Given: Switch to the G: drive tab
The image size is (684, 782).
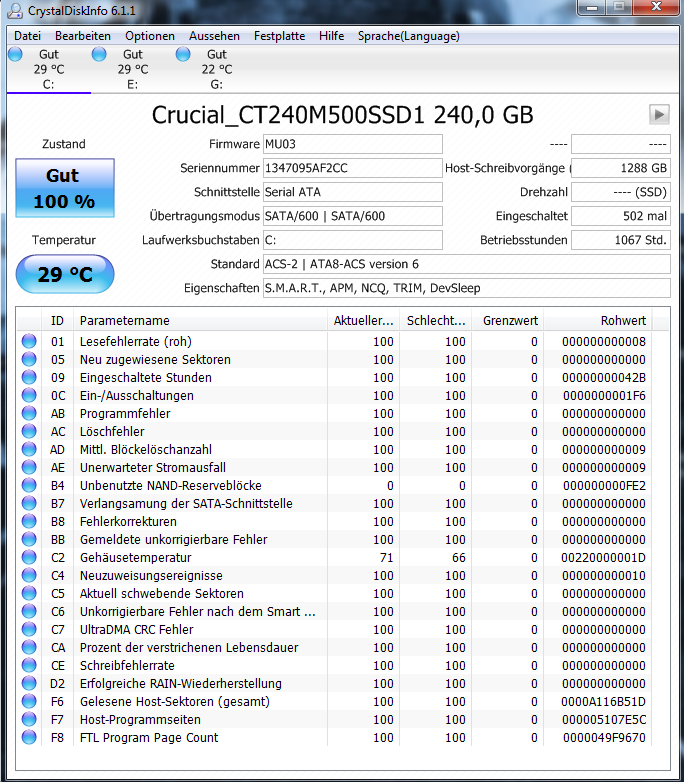Looking at the screenshot, I should coord(216,69).
